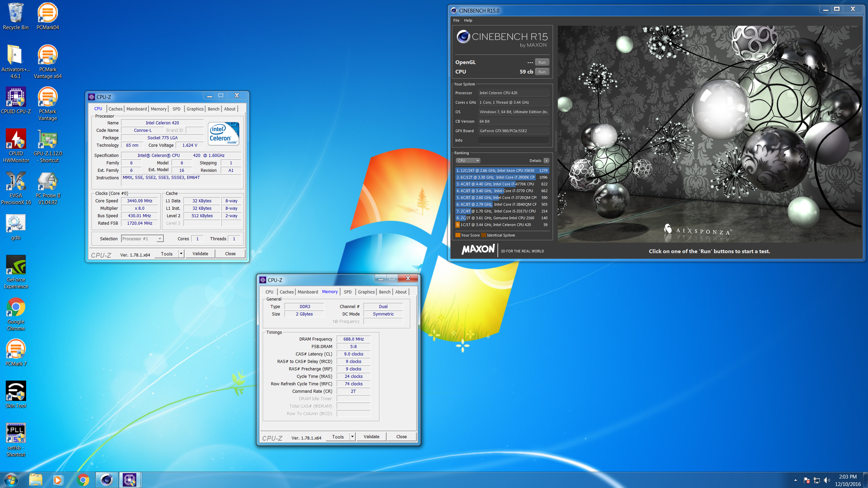
Task: Open the Recycle Bin desktop icon
Action: click(x=16, y=16)
